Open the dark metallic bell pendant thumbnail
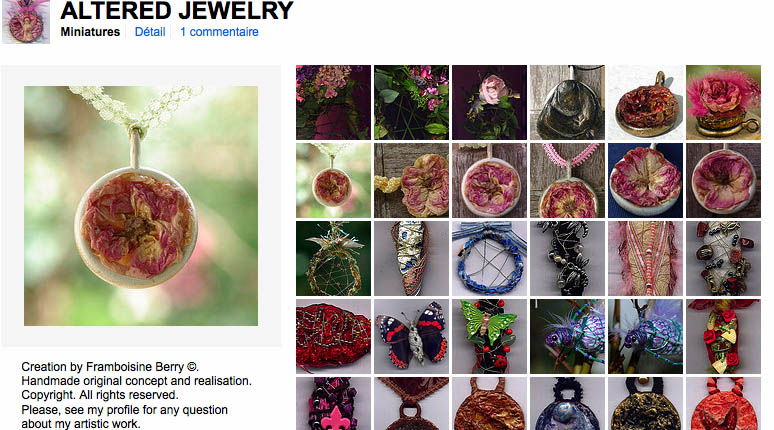This screenshot has height=430, width=774. click(567, 102)
